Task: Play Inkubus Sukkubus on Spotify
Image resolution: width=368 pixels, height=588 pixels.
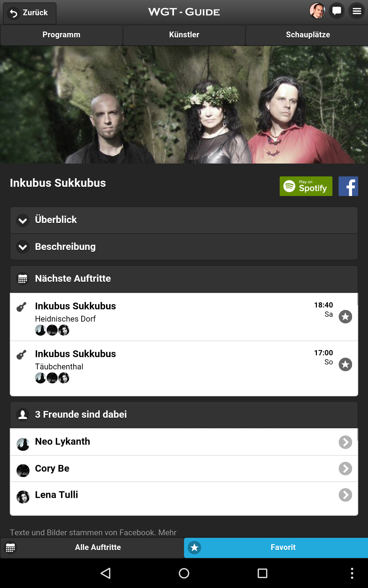Action: (x=306, y=186)
